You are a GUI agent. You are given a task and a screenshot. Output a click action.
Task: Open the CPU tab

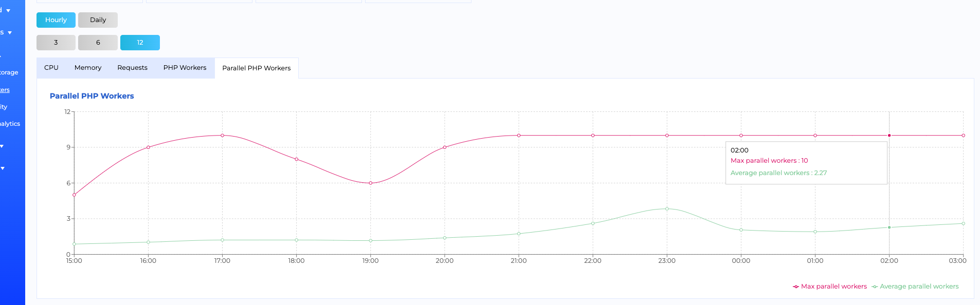click(x=51, y=68)
